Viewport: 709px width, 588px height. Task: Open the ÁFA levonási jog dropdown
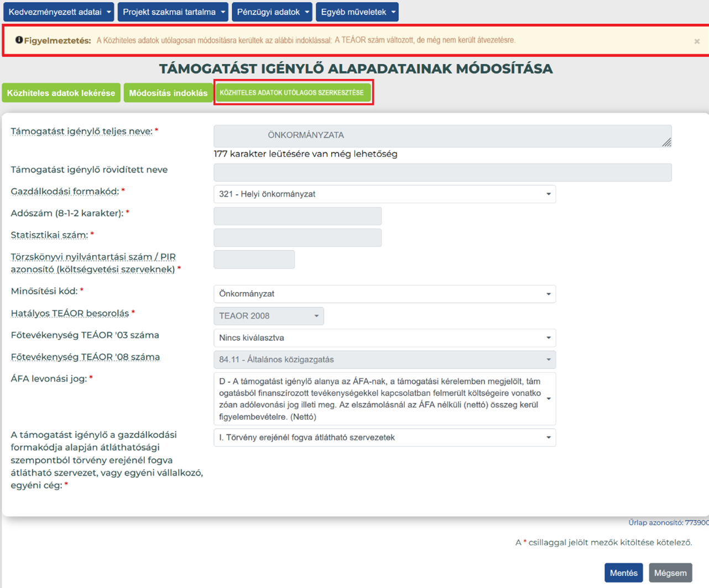point(384,399)
